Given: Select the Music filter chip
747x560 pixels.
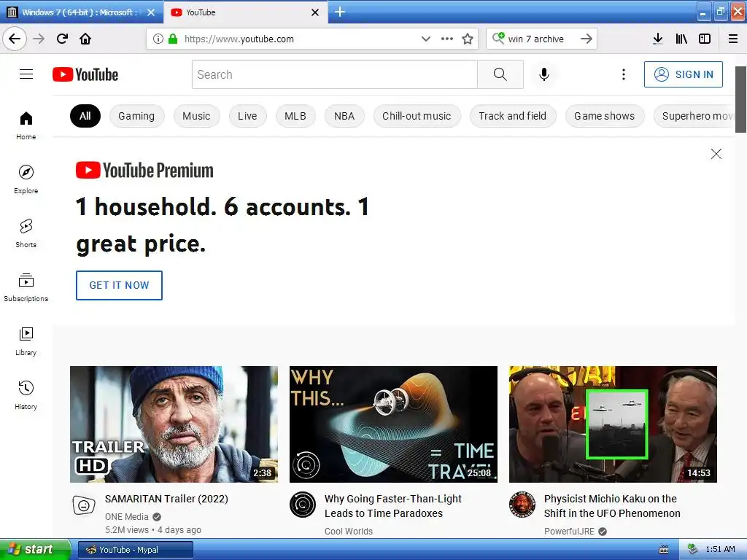Looking at the screenshot, I should [x=196, y=116].
